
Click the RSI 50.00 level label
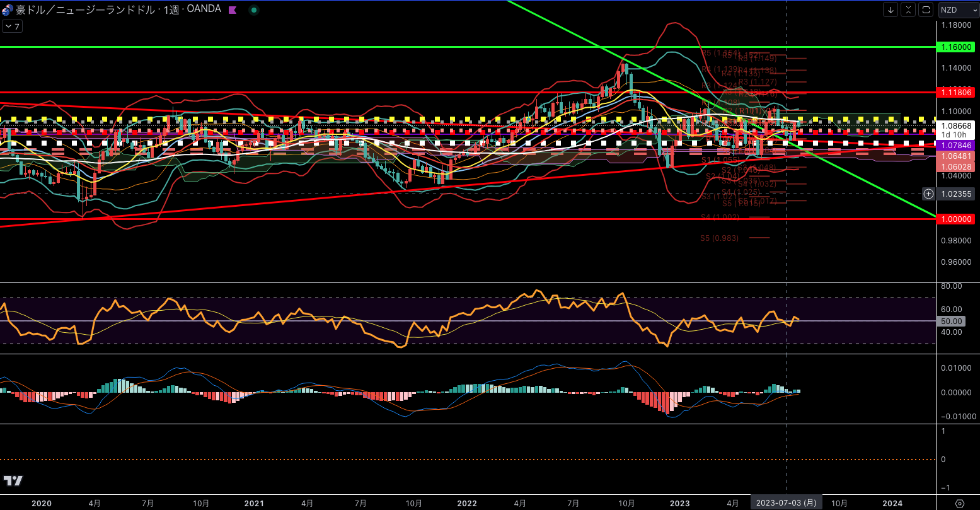951,322
